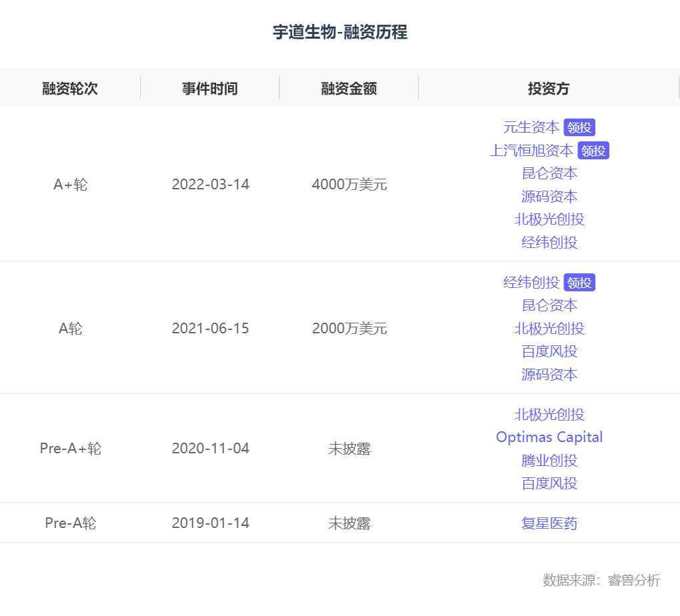The width and height of the screenshot is (680, 616).
Task: Click the 数据来源: 睿兽分析 footer text
Action: [x=601, y=580]
